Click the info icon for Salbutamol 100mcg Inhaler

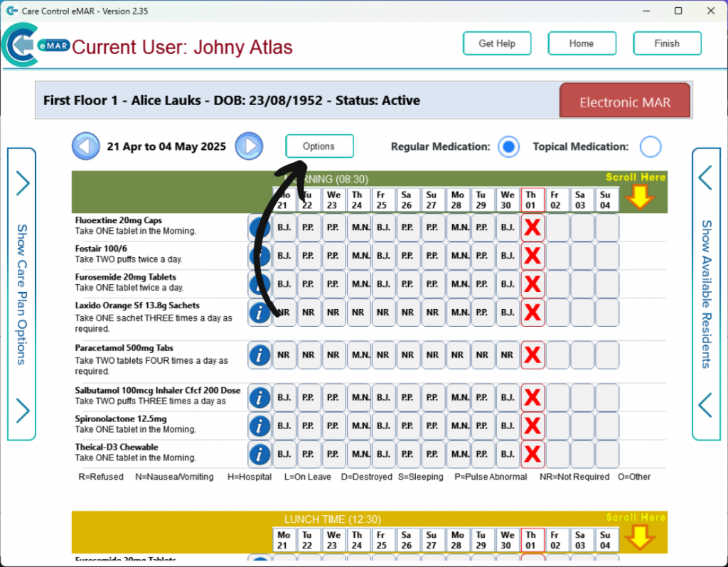[x=259, y=397]
